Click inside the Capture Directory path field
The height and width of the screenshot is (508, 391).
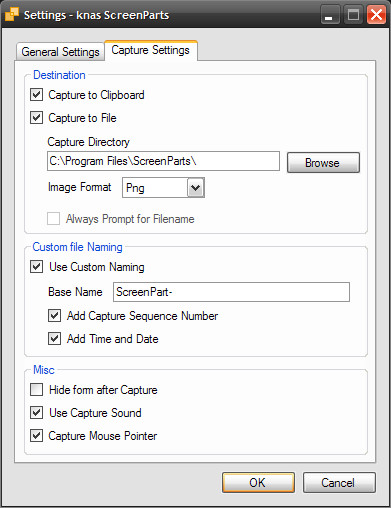(163, 161)
